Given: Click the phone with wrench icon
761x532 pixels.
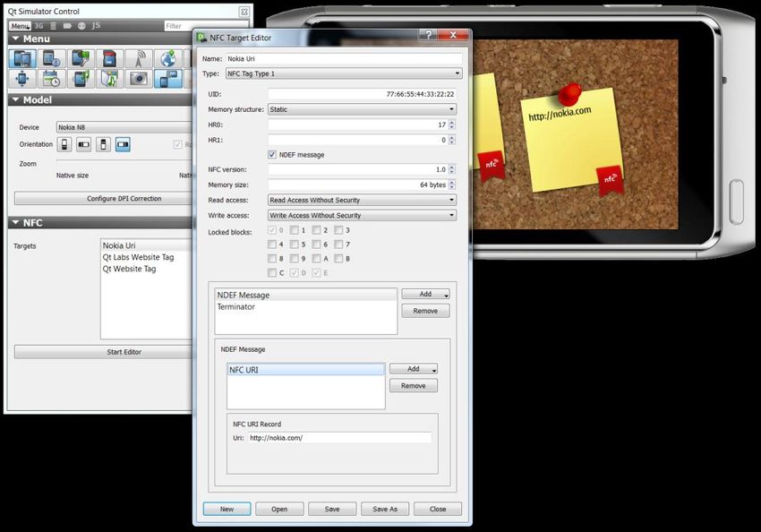Looking at the screenshot, I should (x=81, y=59).
